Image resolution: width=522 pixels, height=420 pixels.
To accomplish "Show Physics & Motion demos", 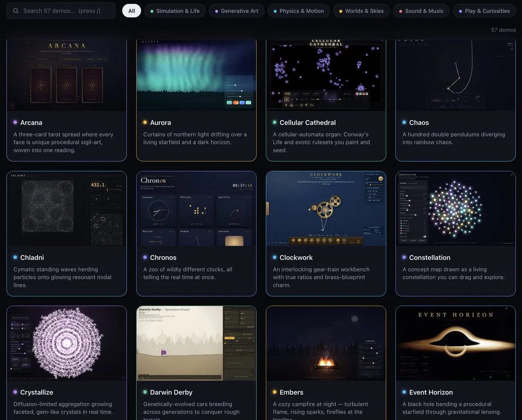I will (x=298, y=11).
